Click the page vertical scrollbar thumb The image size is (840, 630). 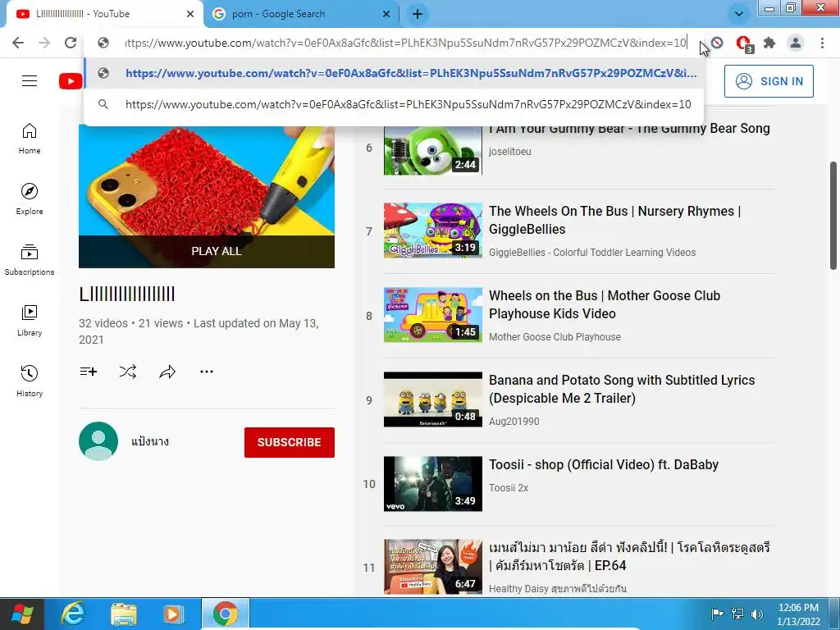pyautogui.click(x=833, y=216)
